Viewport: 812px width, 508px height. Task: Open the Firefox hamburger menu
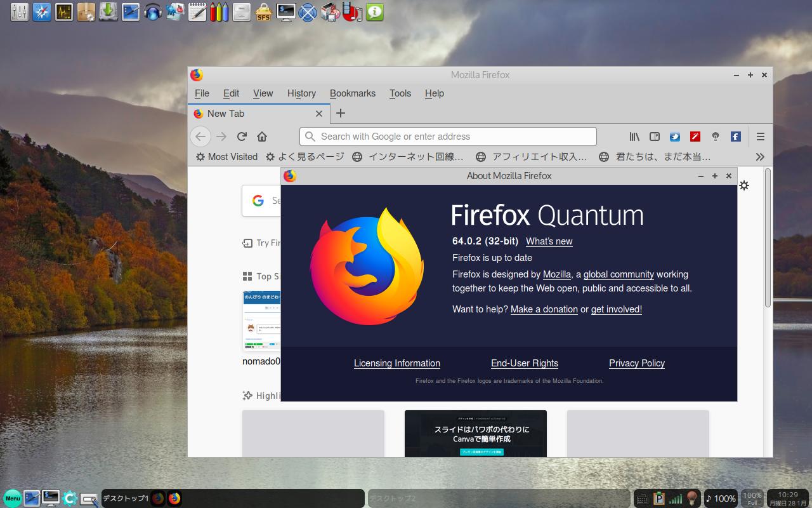[x=759, y=136]
